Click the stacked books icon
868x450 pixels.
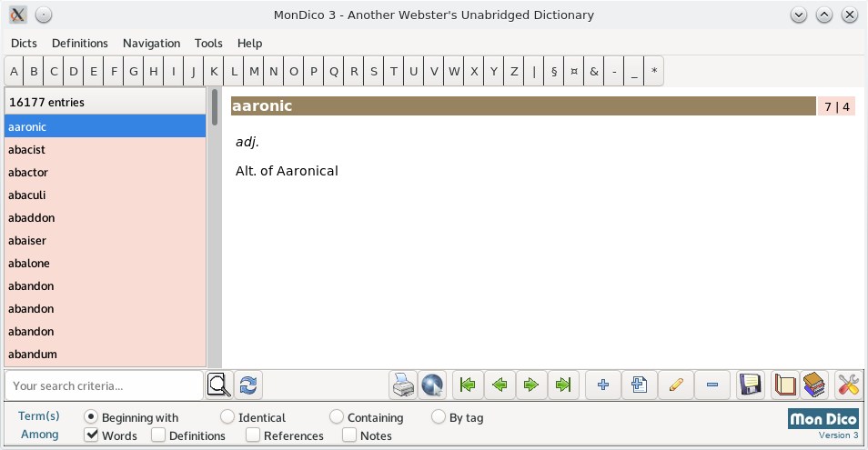(x=814, y=385)
